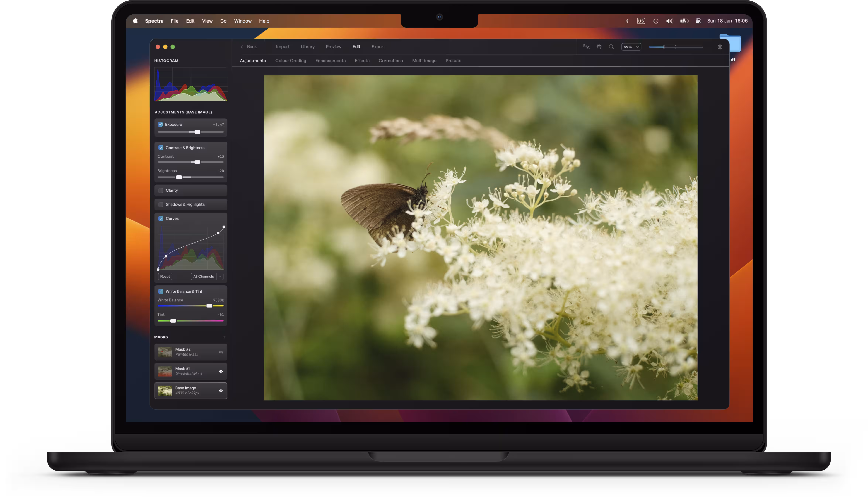Open the Library view
Viewport: 868px width, 497px height.
[x=307, y=47]
